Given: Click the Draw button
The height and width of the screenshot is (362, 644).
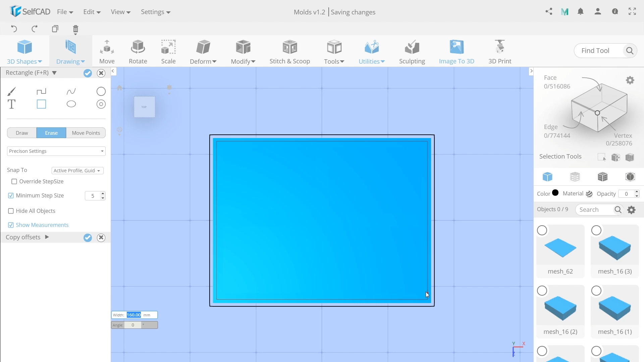Looking at the screenshot, I should (x=22, y=133).
